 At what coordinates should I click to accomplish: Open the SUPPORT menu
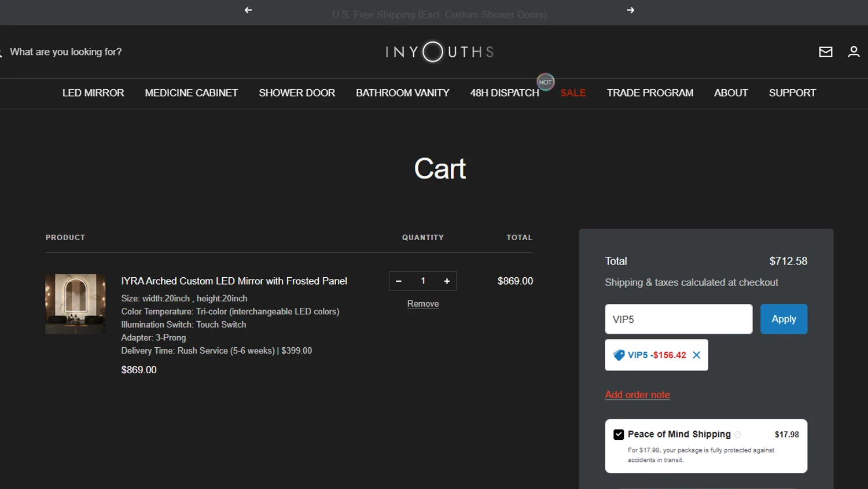tap(792, 93)
